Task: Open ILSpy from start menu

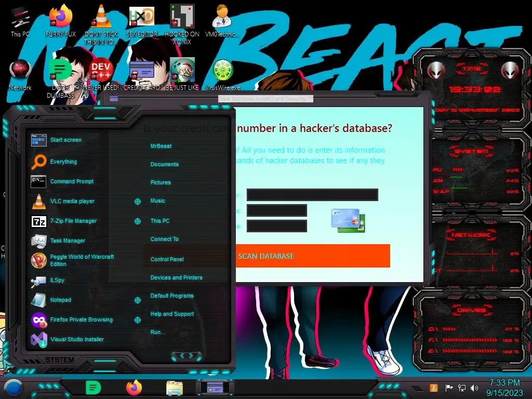Action: pos(57,280)
